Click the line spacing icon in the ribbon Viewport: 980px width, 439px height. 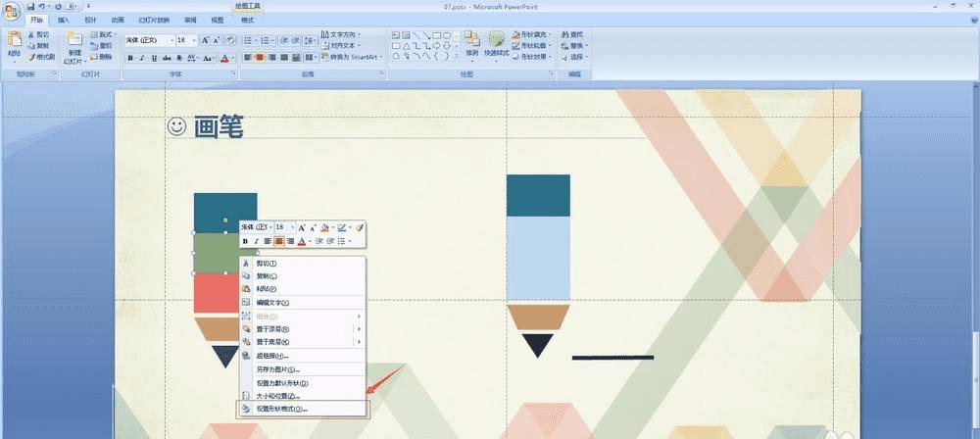pyautogui.click(x=310, y=40)
